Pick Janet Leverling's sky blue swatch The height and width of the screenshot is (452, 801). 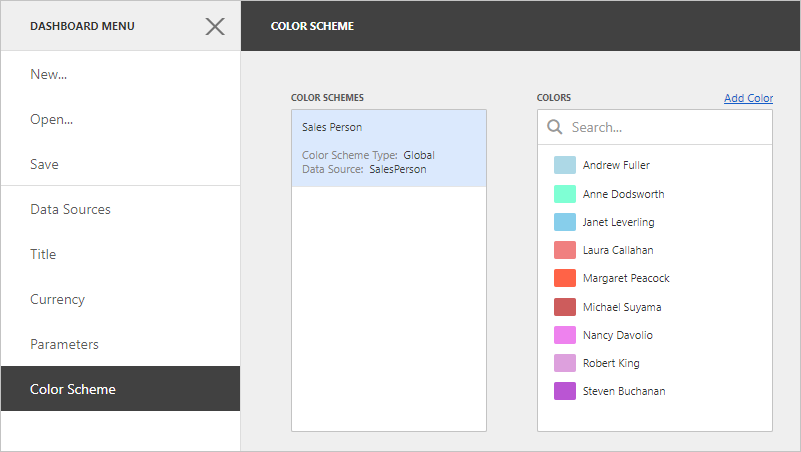click(564, 222)
